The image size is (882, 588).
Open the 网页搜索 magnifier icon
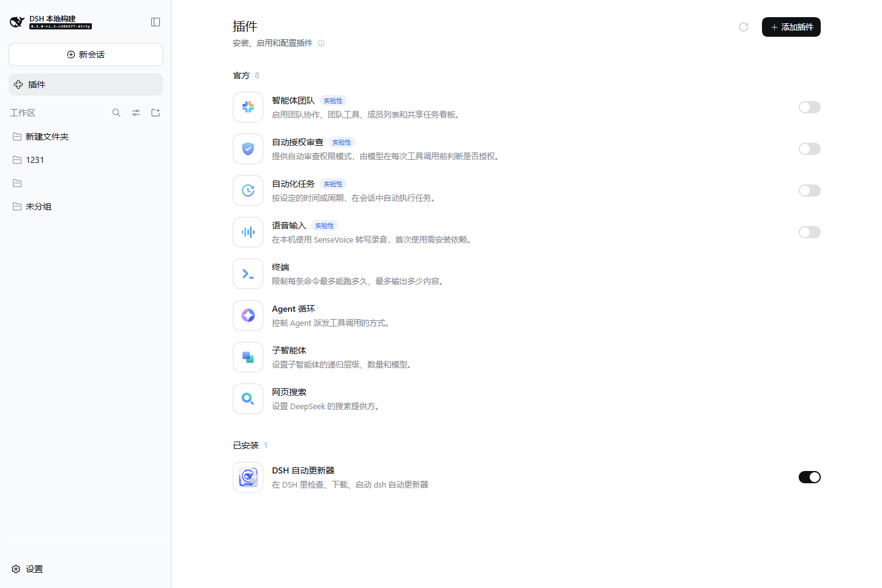(248, 399)
